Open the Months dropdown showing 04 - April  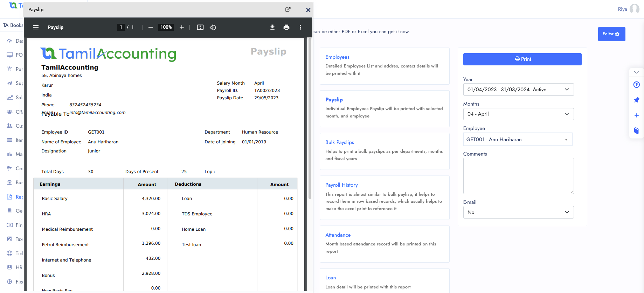[518, 114]
